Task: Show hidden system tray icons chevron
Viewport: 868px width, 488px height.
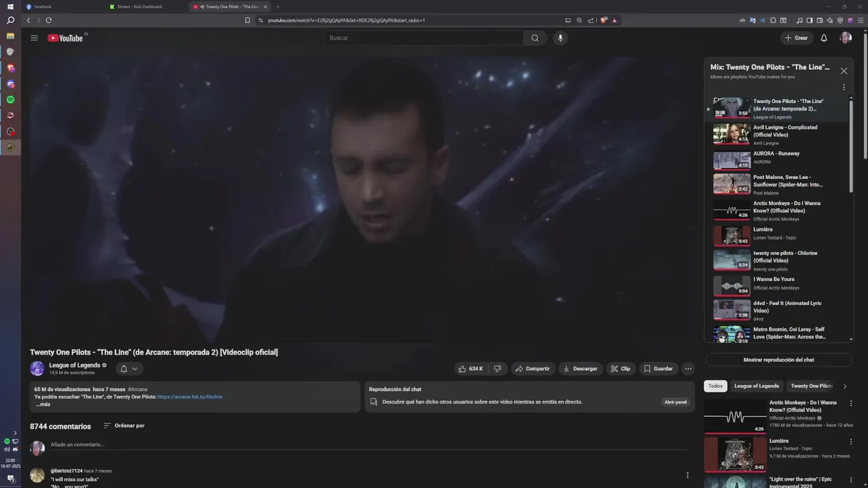Action: 15,433
